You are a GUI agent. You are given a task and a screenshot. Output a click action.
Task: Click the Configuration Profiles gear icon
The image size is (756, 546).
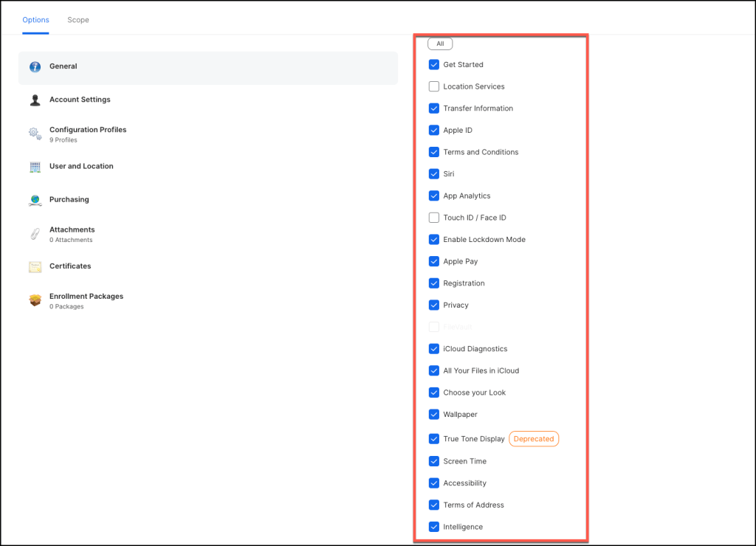[x=35, y=134]
